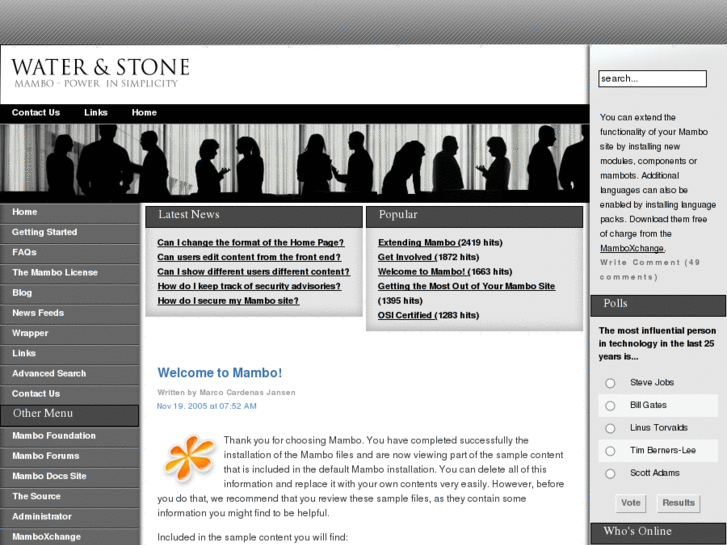Click 'Written by Marco Cardenas Jansen' byline
The image size is (727, 545).
(x=226, y=392)
